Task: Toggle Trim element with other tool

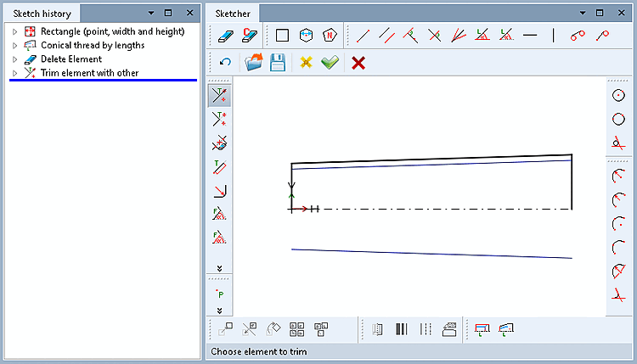Action: click(x=219, y=96)
